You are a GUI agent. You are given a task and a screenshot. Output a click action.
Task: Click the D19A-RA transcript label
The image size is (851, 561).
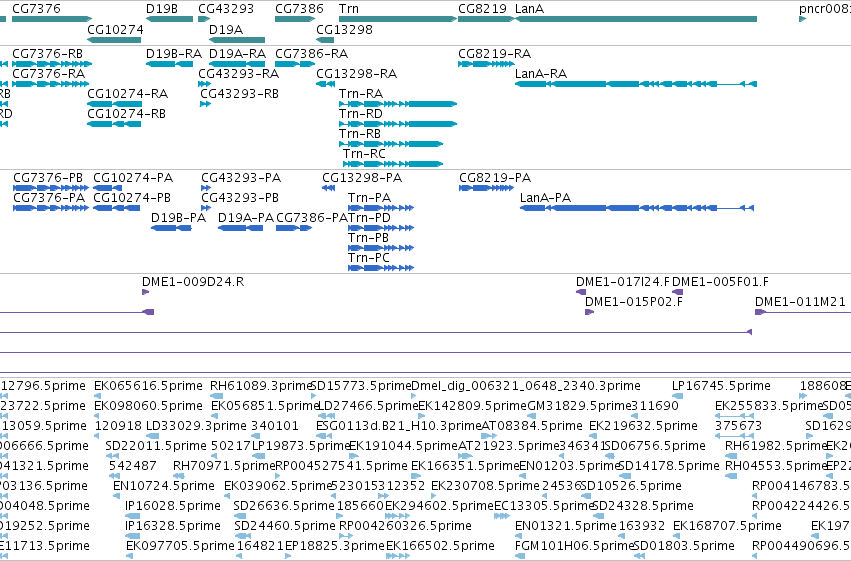click(x=237, y=54)
